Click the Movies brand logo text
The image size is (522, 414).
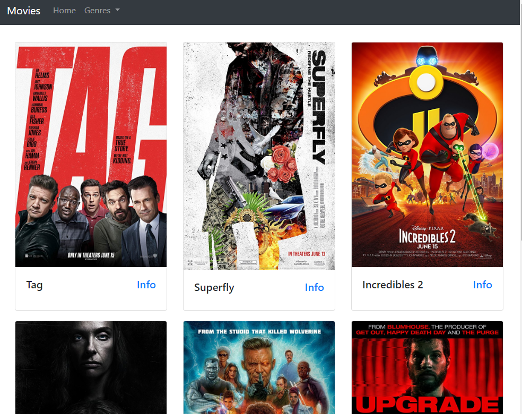coord(24,11)
